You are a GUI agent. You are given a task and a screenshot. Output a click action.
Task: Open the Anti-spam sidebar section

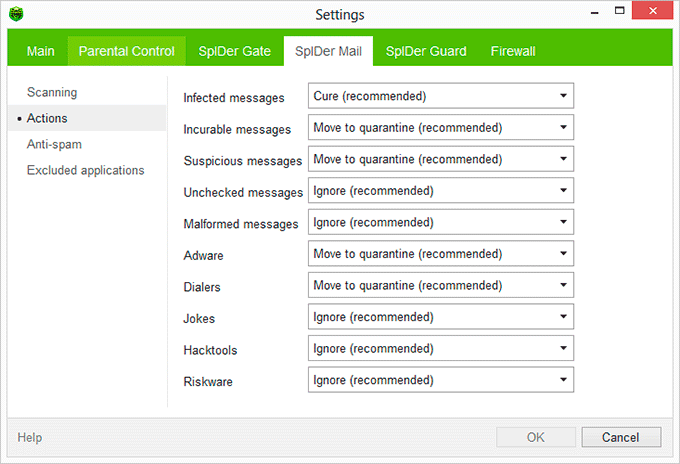[54, 144]
